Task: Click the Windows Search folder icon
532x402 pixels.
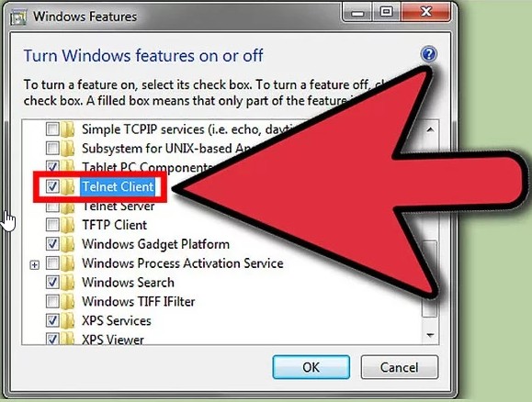Action: 68,282
